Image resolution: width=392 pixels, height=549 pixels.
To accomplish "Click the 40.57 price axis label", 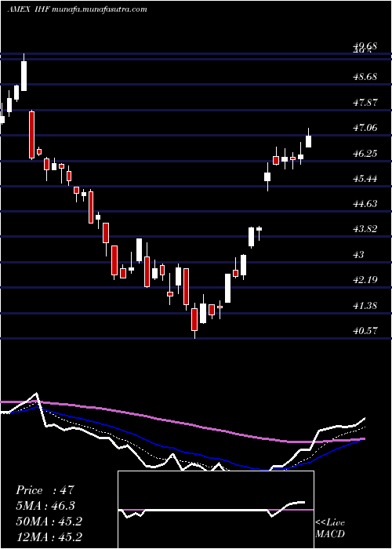I will pyautogui.click(x=365, y=330).
